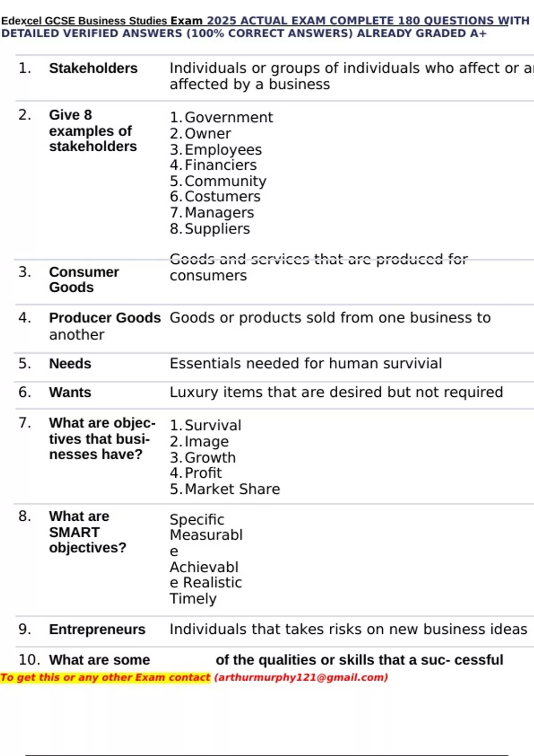Click the 'Edexcel GCSE Business Studies' header text
The width and height of the screenshot is (534, 756).
(84, 21)
